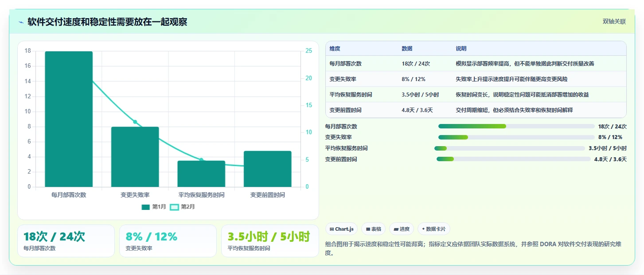644x275 pixels.
Task: Click the left axis value 18
Action: click(27, 51)
